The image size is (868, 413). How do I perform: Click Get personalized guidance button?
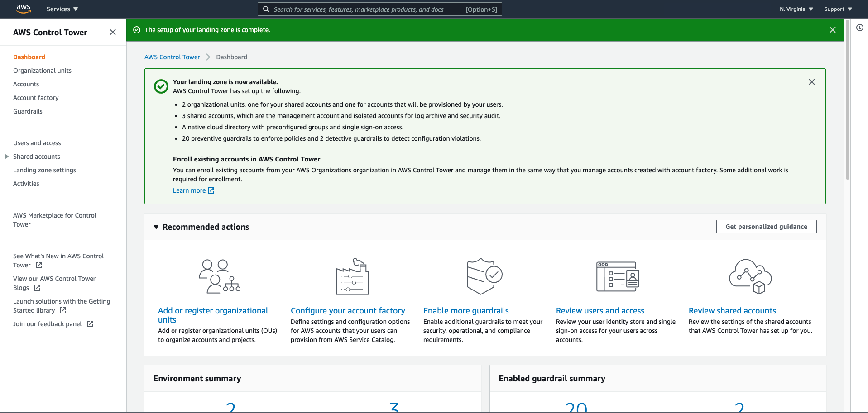coord(766,227)
